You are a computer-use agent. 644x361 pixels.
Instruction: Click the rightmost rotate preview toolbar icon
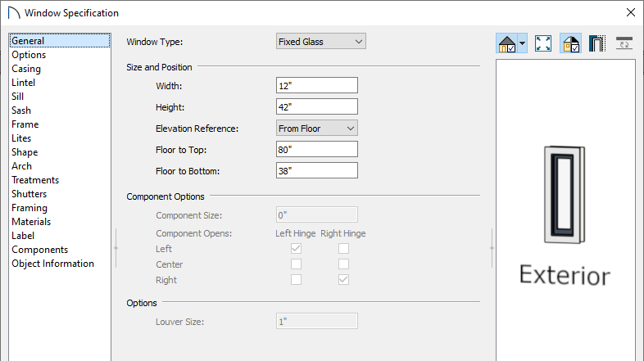click(624, 43)
